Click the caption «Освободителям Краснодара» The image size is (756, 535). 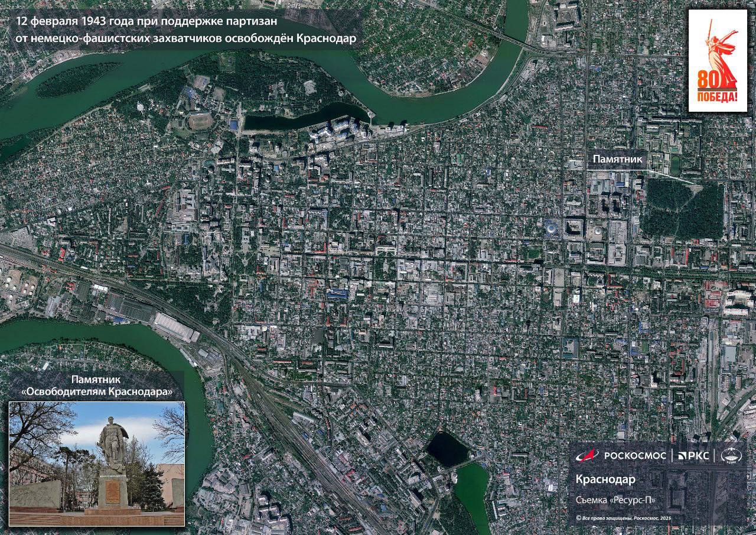tap(97, 391)
